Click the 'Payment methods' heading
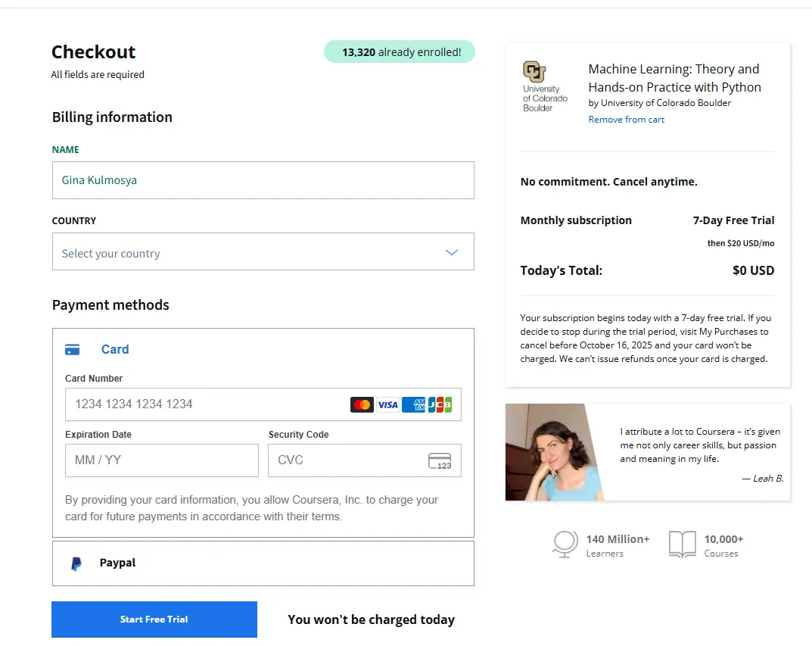 [110, 305]
